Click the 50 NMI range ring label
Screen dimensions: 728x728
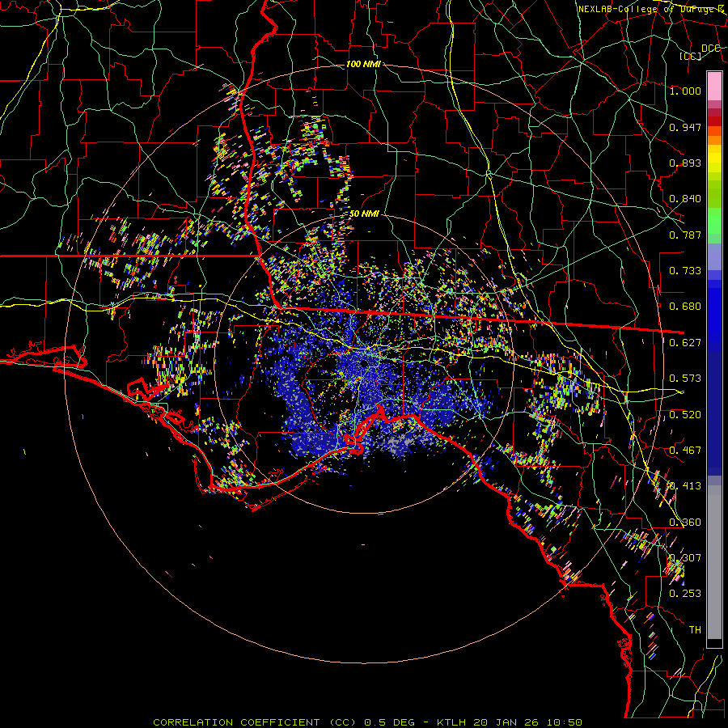click(x=364, y=214)
